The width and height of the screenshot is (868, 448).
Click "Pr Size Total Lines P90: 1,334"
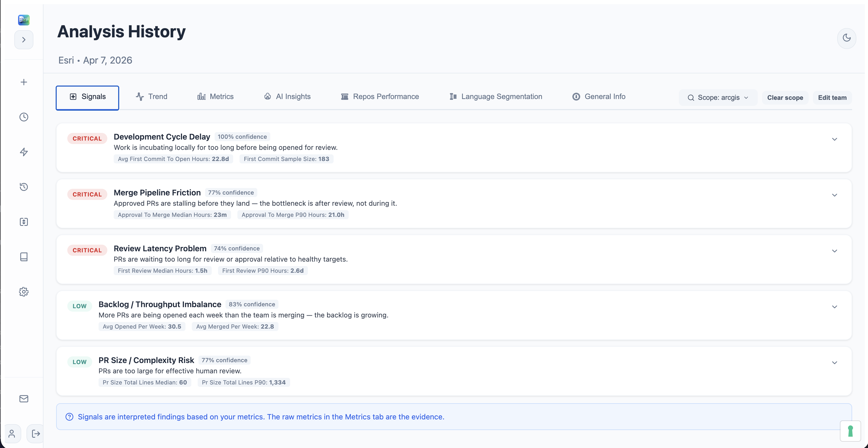pos(243,383)
